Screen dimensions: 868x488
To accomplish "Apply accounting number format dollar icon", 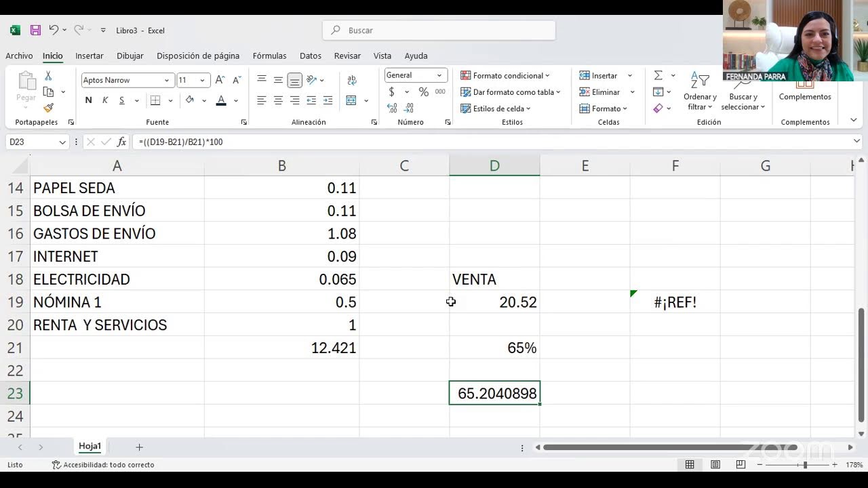I will click(391, 92).
